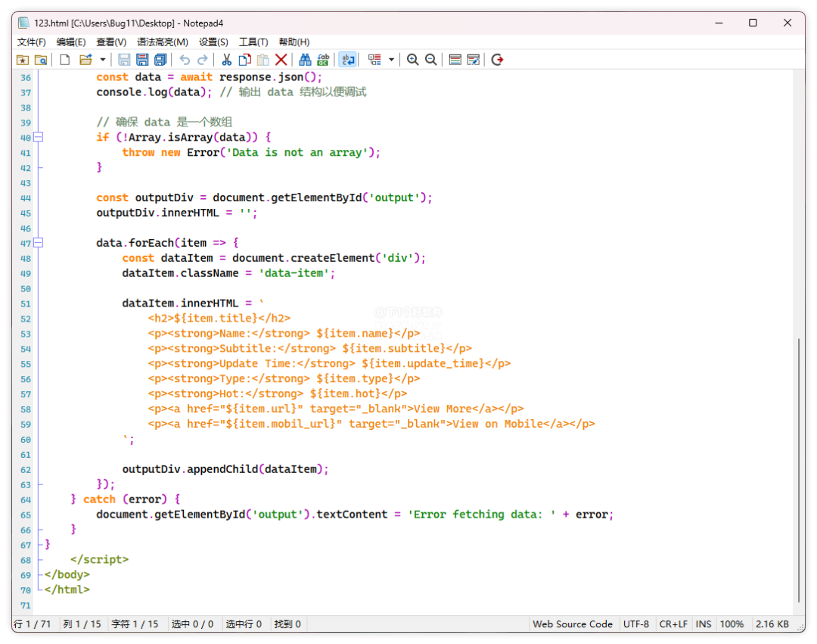Collapse the fold marker at line 40

click(39, 138)
